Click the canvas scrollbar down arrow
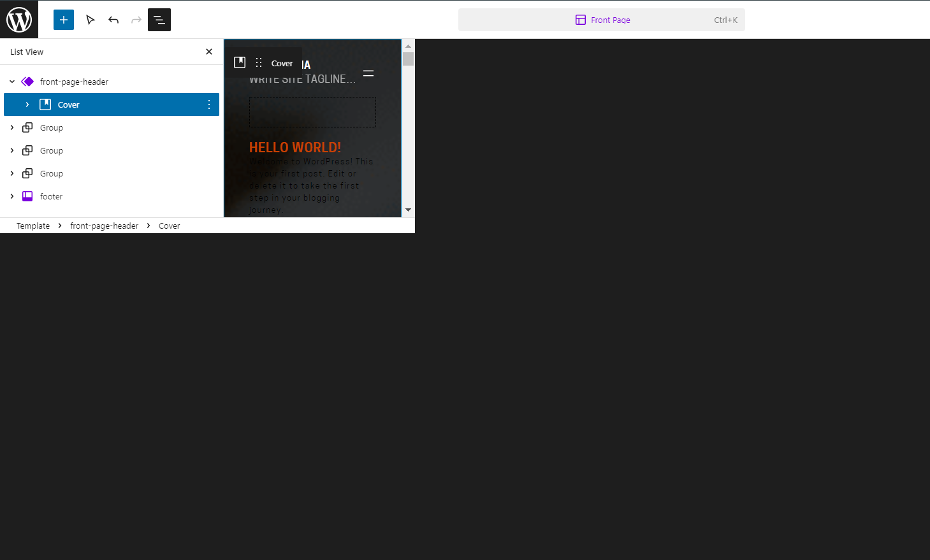The height and width of the screenshot is (560, 930). (x=408, y=210)
